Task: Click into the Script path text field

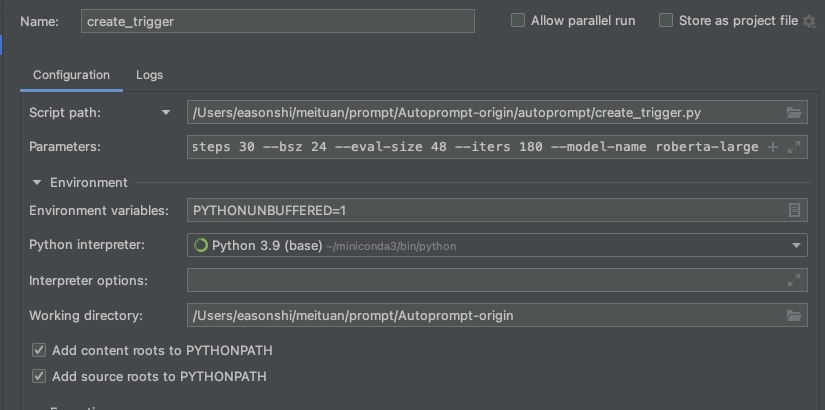Action: tap(480, 113)
